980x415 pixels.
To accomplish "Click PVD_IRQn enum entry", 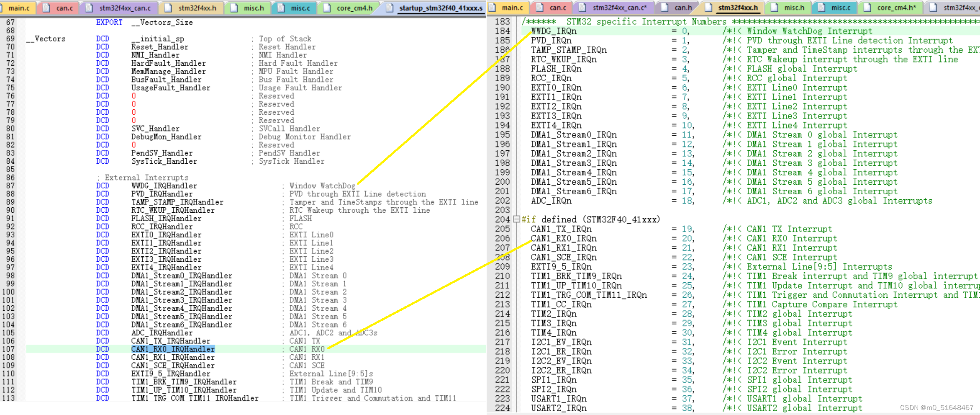I will [551, 40].
